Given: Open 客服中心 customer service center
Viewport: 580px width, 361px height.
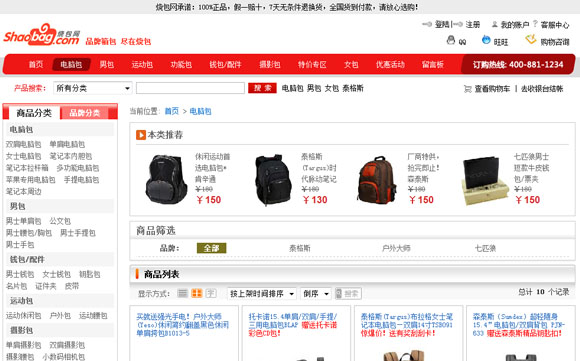Looking at the screenshot, I should tap(554, 25).
